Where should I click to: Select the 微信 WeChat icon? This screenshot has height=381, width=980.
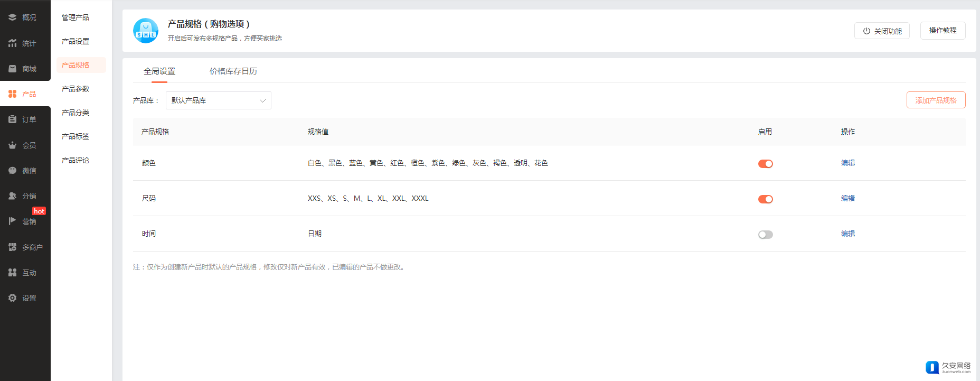[12, 171]
